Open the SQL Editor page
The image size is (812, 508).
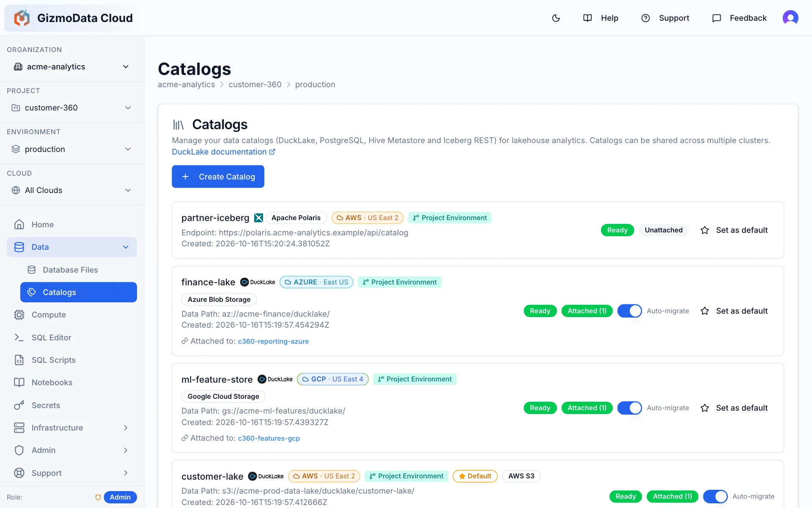coord(72,337)
